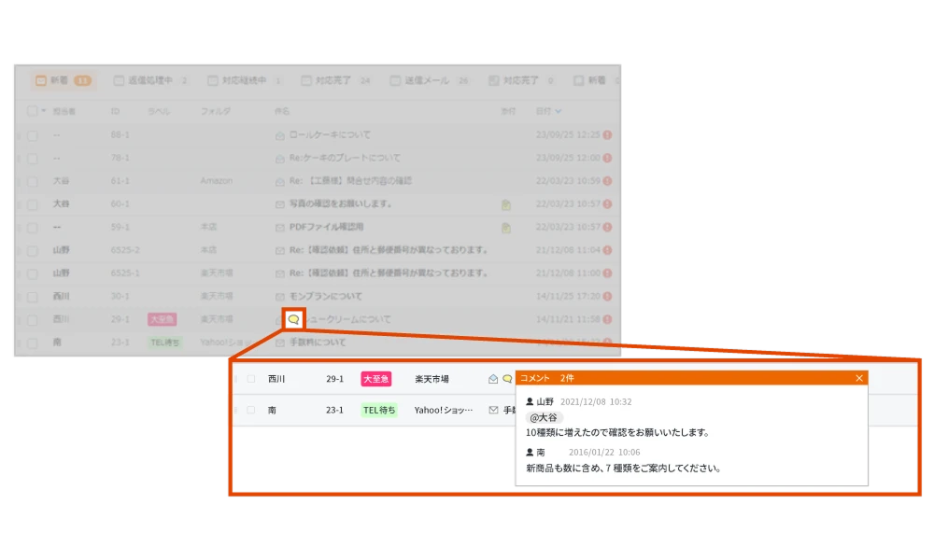Image resolution: width=934 pixels, height=560 pixels.
Task: Click the envelope icon beside 手数料について in dimmed list
Action: click(x=280, y=343)
